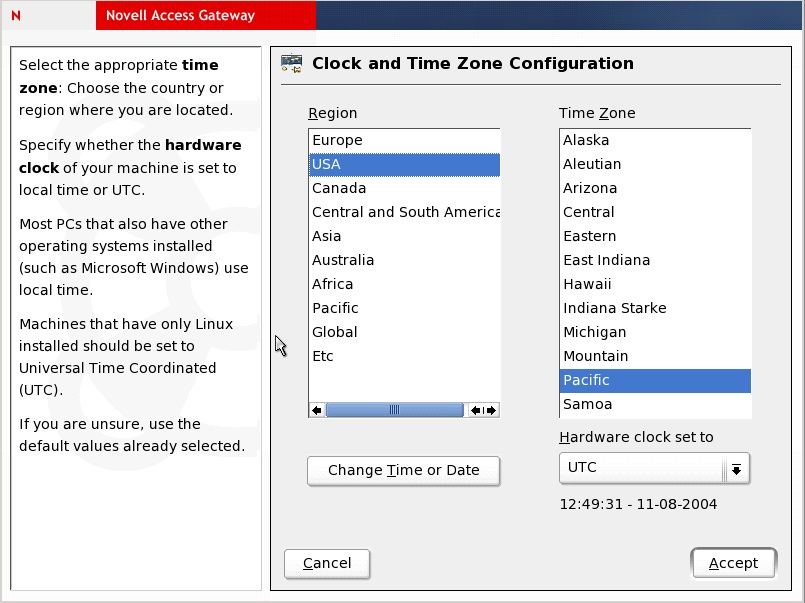Click the Cancel button

coord(327,563)
